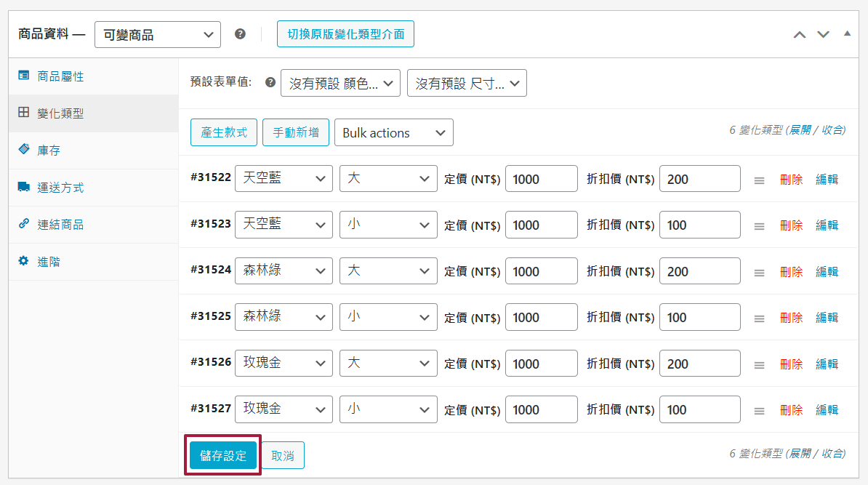Click the help icon beside the product type dropdown
This screenshot has width=868, height=485.
click(x=241, y=33)
